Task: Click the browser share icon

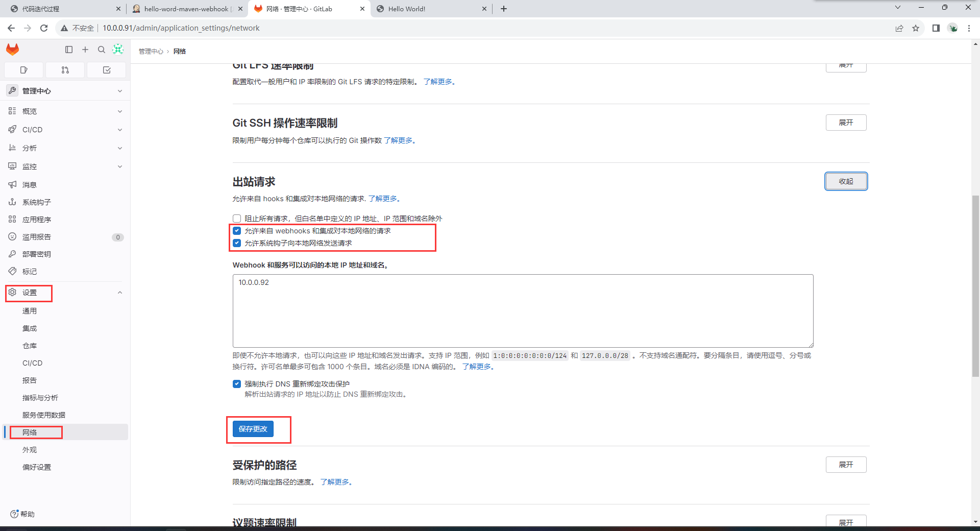Action: pos(899,28)
